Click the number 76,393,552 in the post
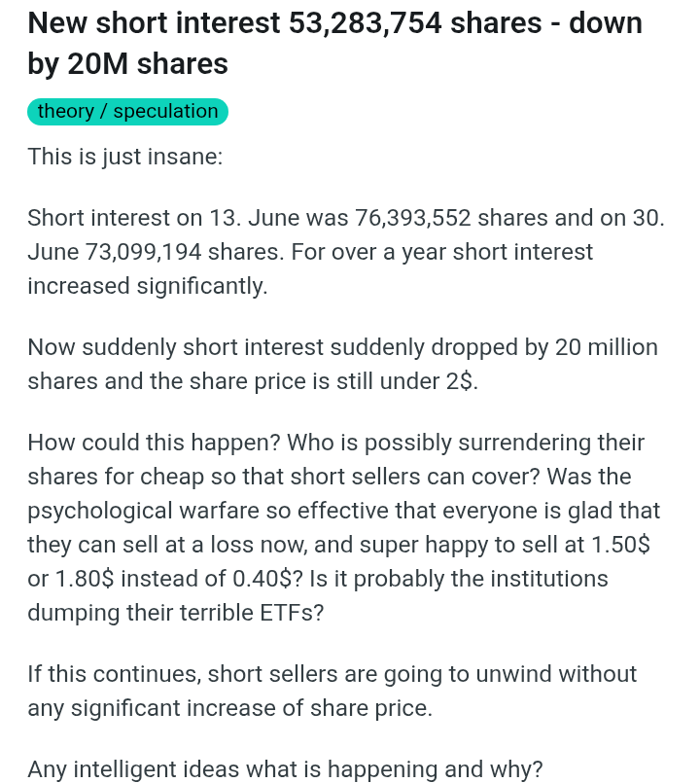700x783 pixels. tap(413, 218)
